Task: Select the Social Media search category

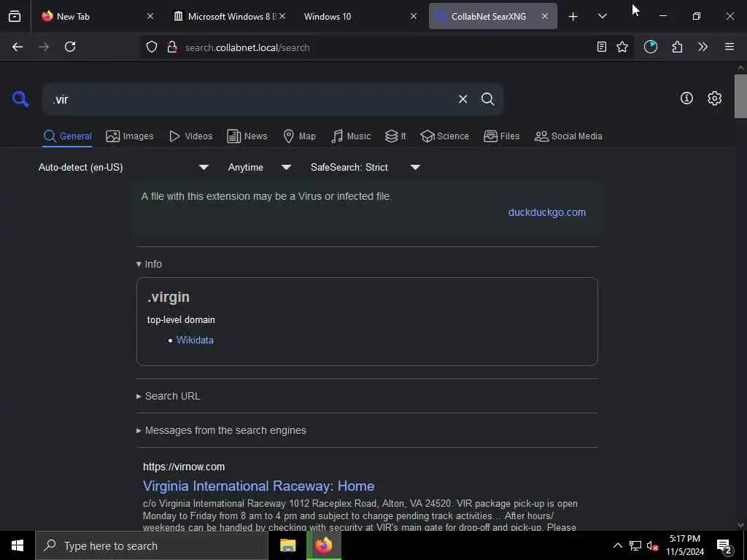Action: (568, 136)
